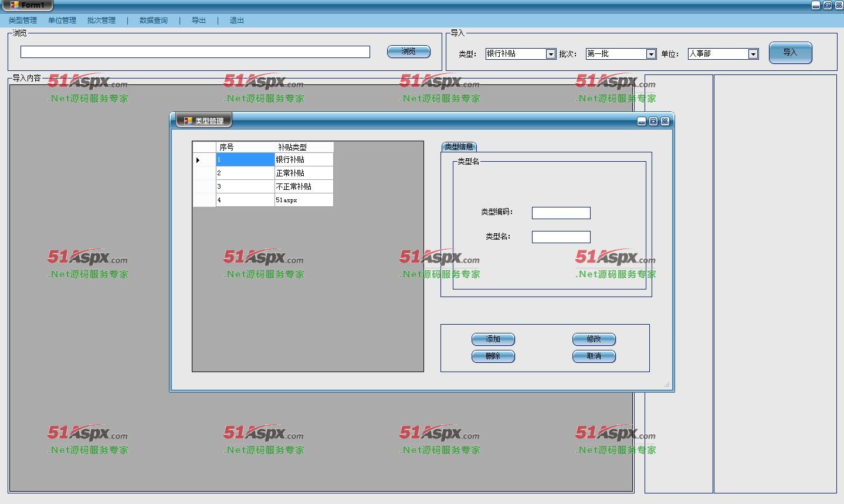Expand the 类型 dropdown showing 银行补贴
This screenshot has height=504, width=844.
click(550, 54)
